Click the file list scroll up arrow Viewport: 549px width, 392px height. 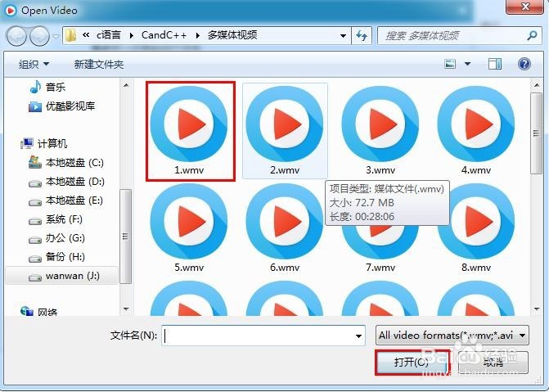537,85
